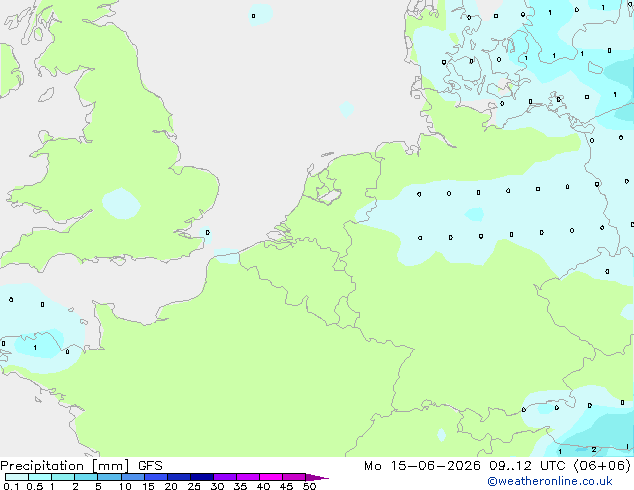634x490 pixels.
Task: Click the legend label '0.1'
Action: 11,486
